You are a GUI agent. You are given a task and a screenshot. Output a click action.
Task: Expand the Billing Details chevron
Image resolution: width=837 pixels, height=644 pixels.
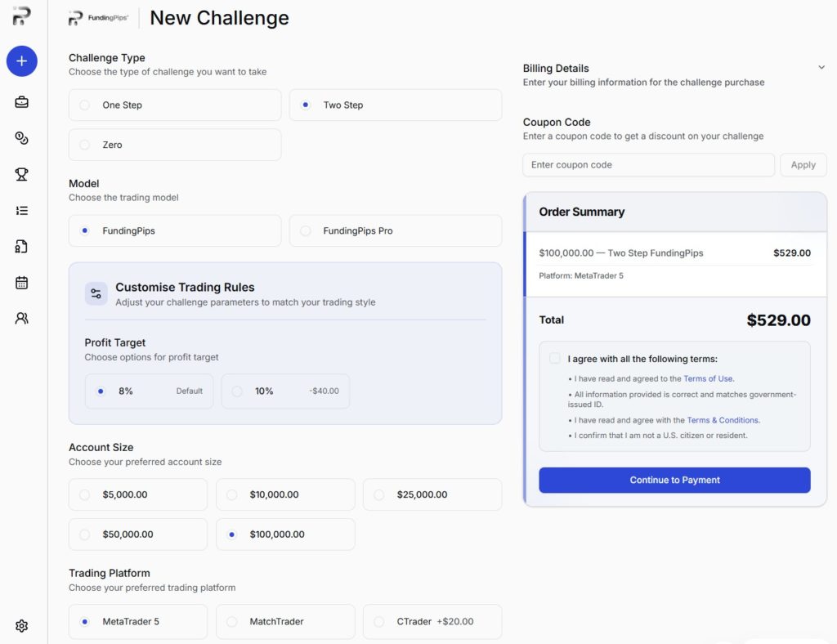(x=821, y=67)
